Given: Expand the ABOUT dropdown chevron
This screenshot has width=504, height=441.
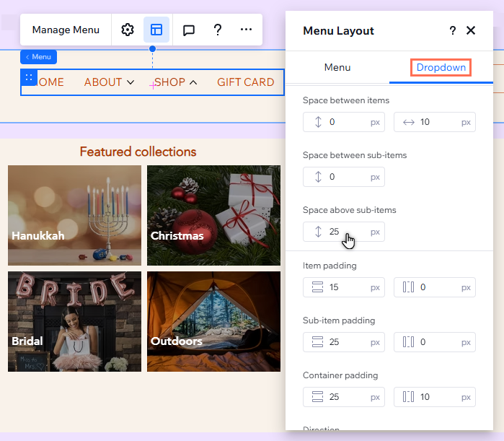Looking at the screenshot, I should [x=131, y=82].
